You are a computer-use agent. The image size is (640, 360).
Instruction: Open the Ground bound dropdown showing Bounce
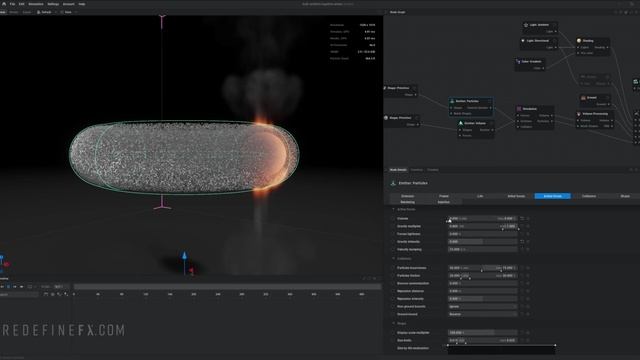[x=482, y=314]
